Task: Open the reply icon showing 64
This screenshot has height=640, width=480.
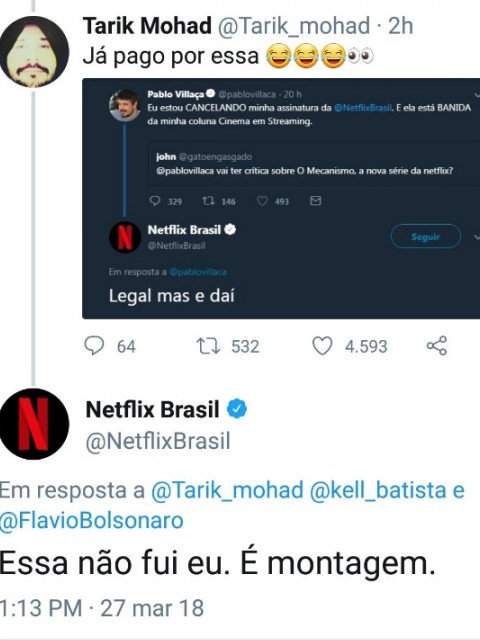Action: [x=94, y=346]
